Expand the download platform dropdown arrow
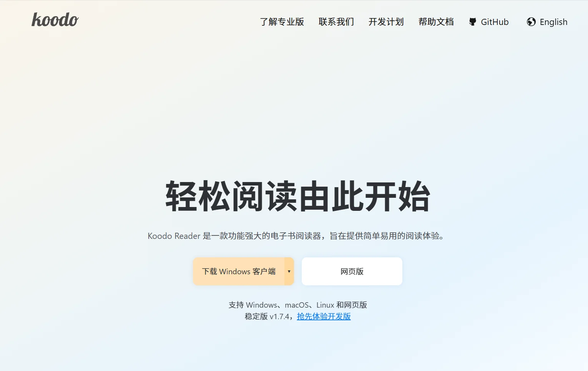This screenshot has height=371, width=588. pos(289,272)
